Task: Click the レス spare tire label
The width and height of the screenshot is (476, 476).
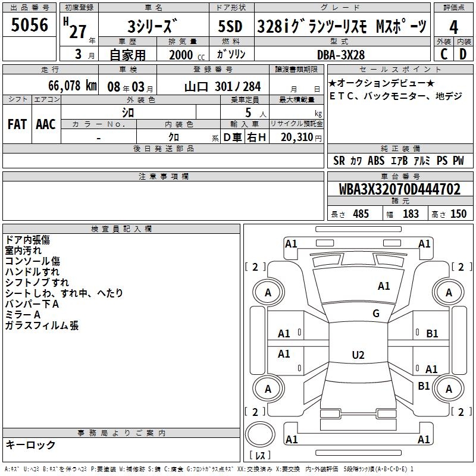Action: click(x=260, y=455)
